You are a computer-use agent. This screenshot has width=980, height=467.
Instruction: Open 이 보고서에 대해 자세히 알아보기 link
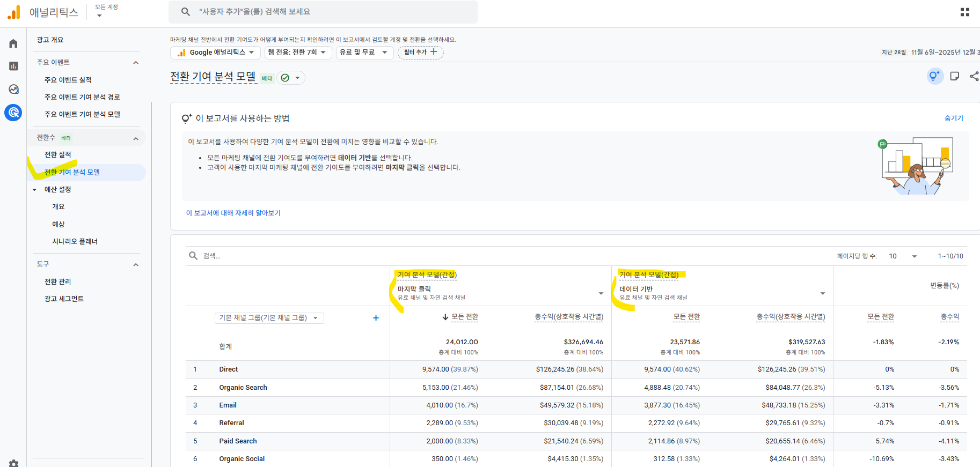coord(233,213)
